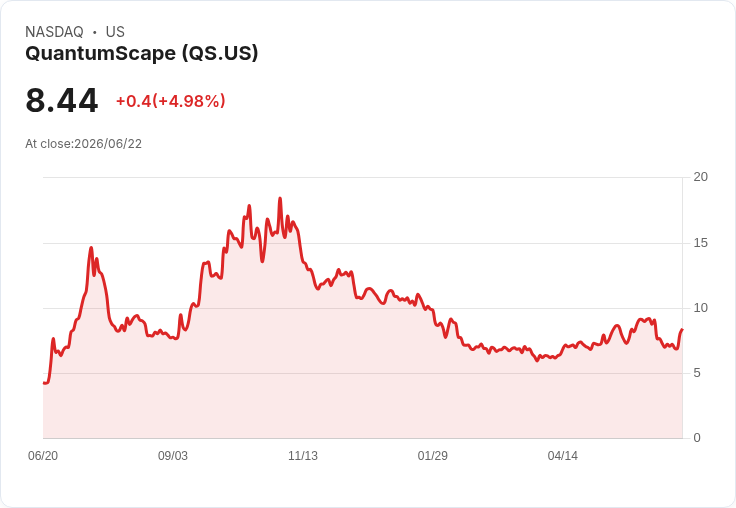Image resolution: width=736 pixels, height=508 pixels.
Task: Click the 15 price axis label
Action: click(700, 243)
